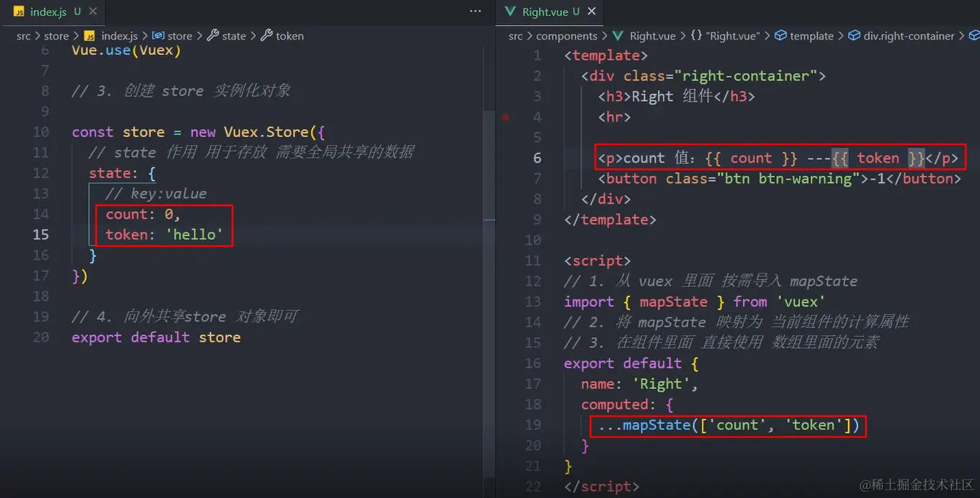The image size is (980, 498).
Task: Close the index.js tab
Action: (93, 11)
